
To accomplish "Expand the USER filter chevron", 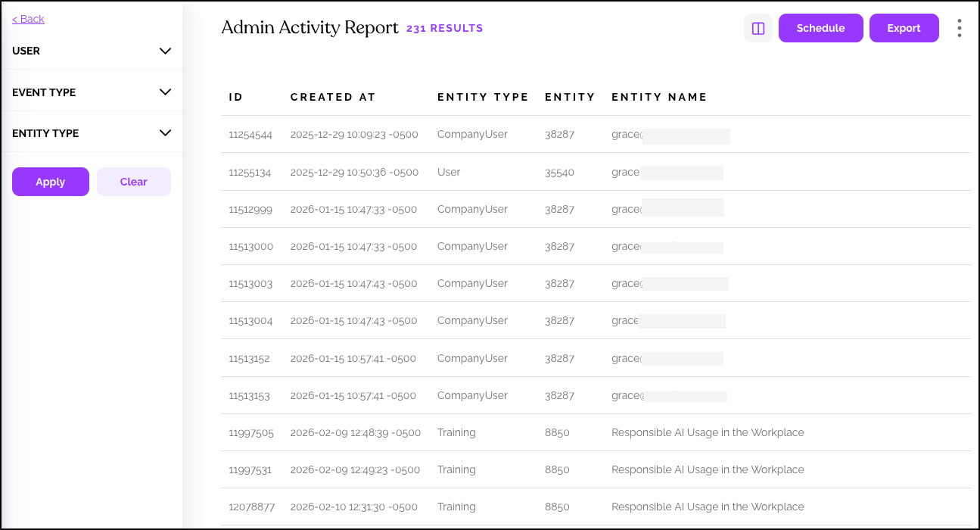I will [x=166, y=51].
